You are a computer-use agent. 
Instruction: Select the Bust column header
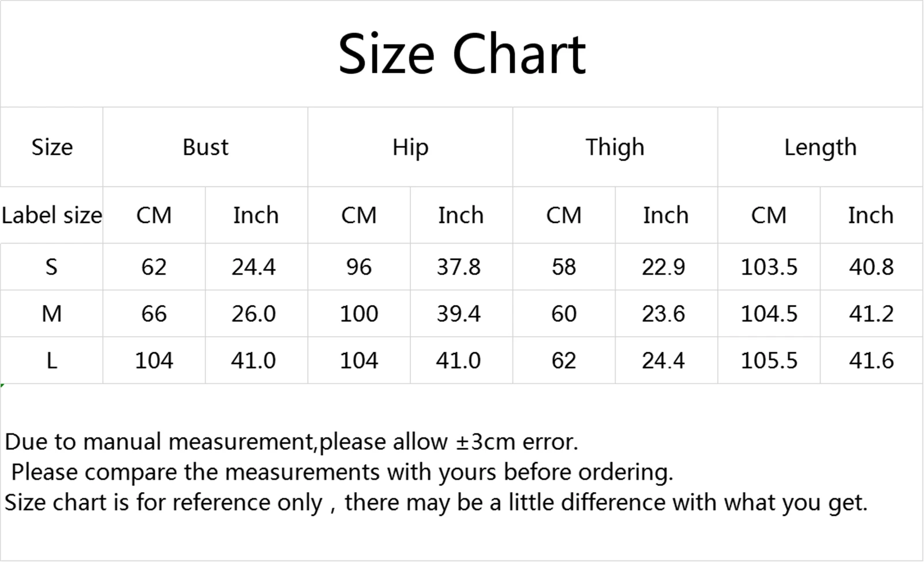205,147
